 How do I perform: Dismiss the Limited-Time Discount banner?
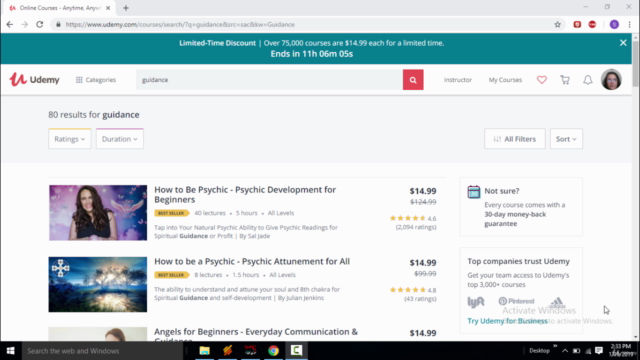tap(623, 43)
